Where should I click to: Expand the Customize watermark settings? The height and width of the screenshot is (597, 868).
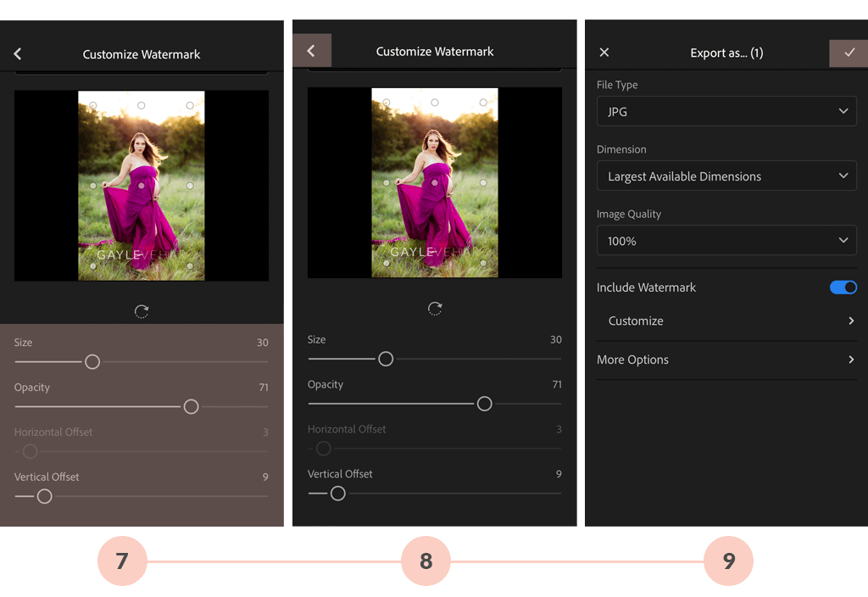(x=726, y=321)
